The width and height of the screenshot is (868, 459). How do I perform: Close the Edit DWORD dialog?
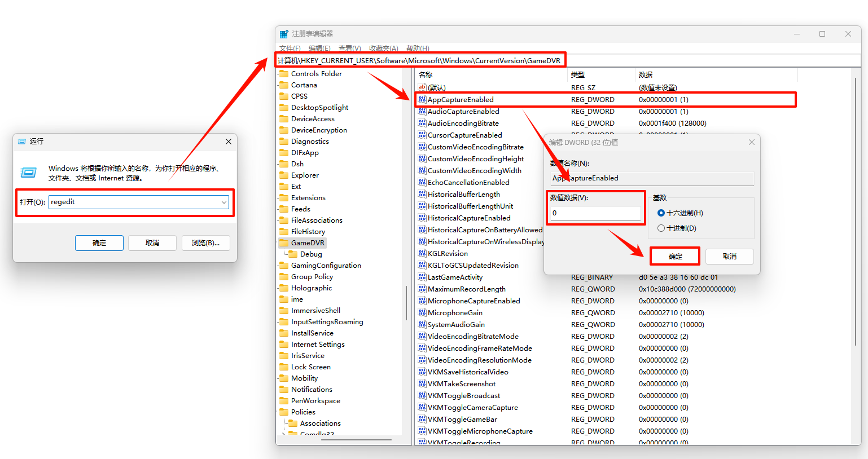[751, 143]
